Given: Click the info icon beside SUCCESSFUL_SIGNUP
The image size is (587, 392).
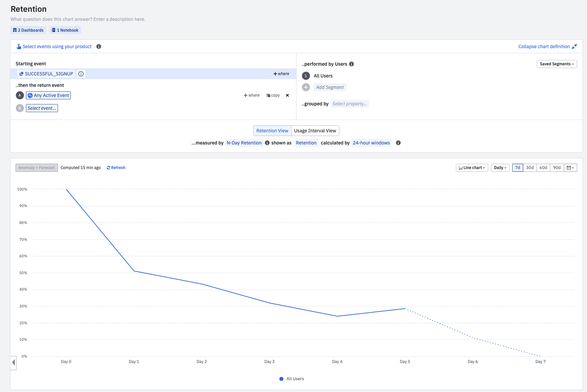Looking at the screenshot, I should (x=81, y=74).
